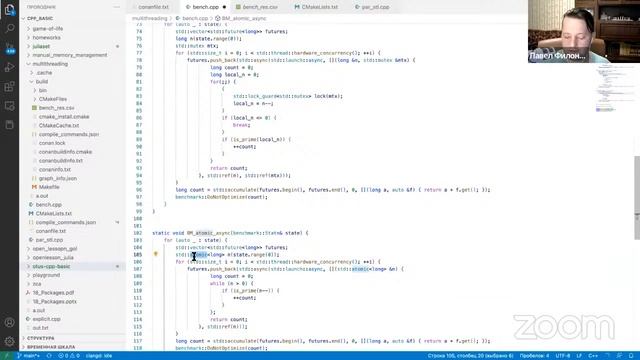Open errors and warnings count in status bar

point(69,356)
